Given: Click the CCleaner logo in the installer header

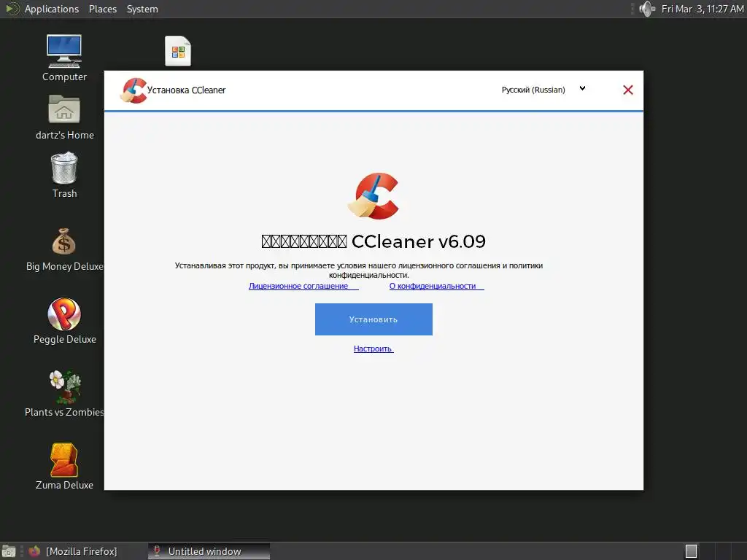Looking at the screenshot, I should (x=133, y=90).
